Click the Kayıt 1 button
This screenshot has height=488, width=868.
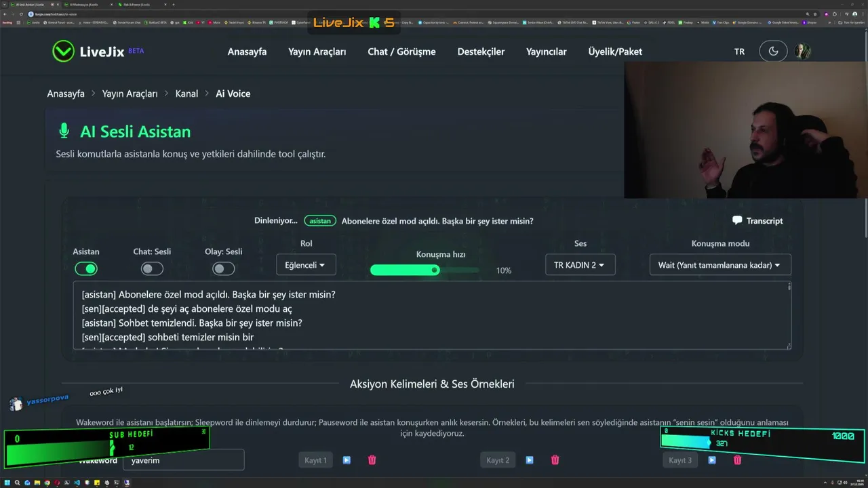315,460
